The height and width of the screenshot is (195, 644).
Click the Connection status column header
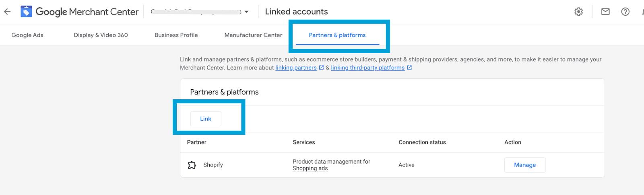click(x=422, y=142)
